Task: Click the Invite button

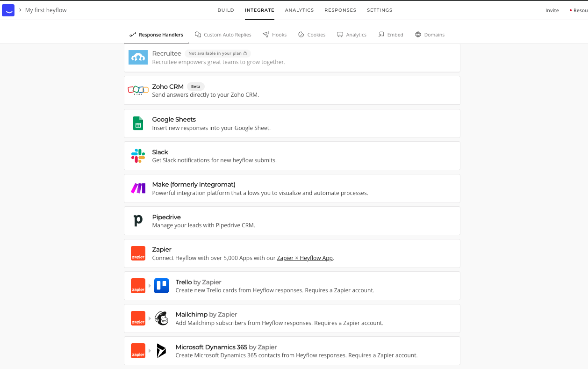Action: (x=552, y=10)
